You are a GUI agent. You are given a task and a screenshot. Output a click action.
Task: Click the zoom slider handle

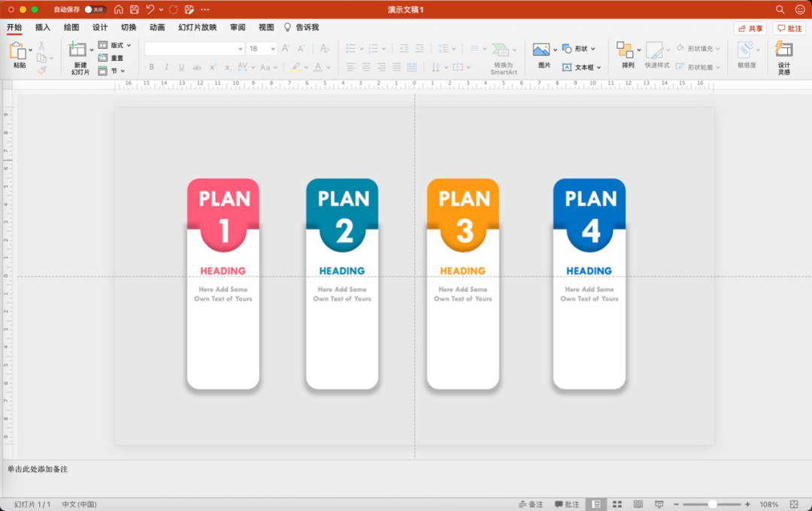pyautogui.click(x=712, y=504)
